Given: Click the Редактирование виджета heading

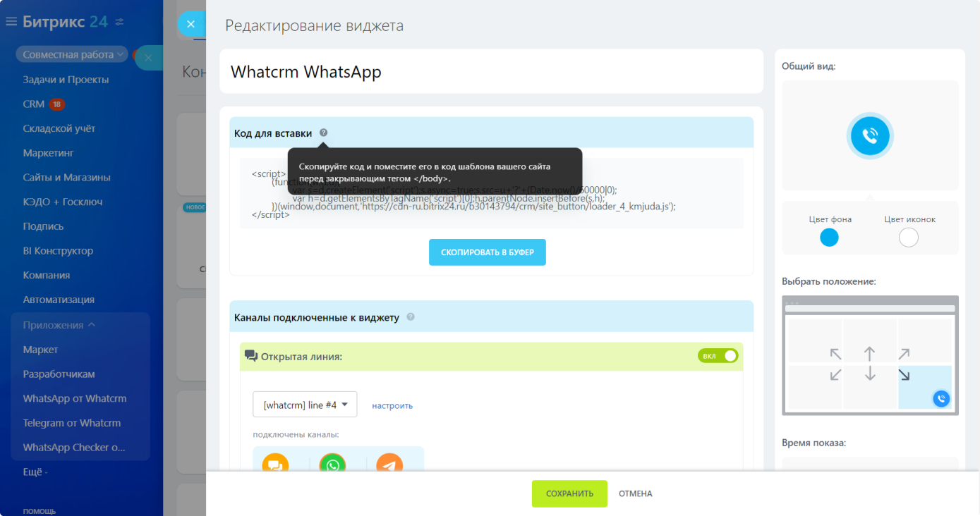Looking at the screenshot, I should 315,26.
